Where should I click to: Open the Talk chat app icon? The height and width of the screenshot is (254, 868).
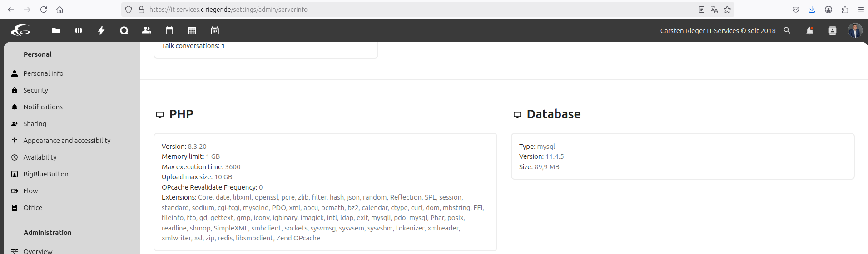(x=124, y=30)
